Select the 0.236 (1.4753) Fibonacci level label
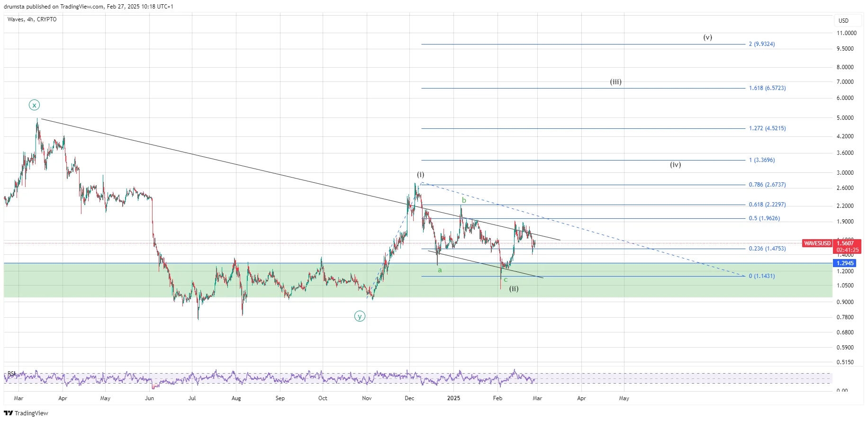868x421 pixels. click(x=767, y=249)
